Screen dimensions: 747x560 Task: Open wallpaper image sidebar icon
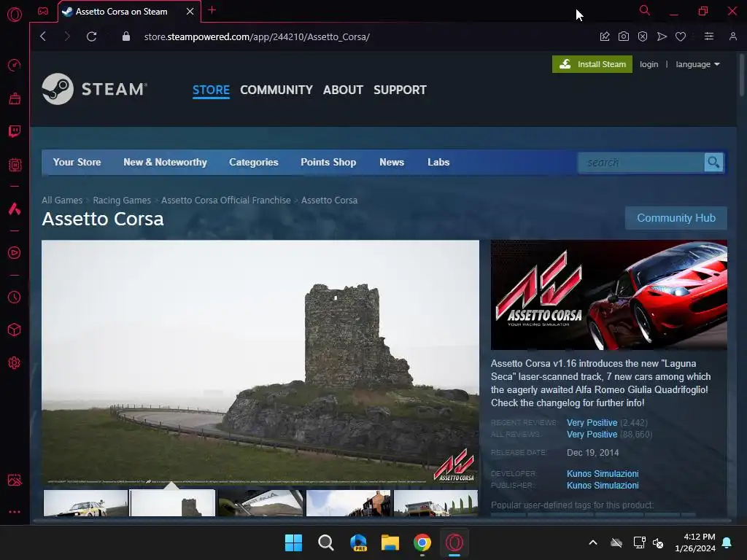[x=15, y=480]
